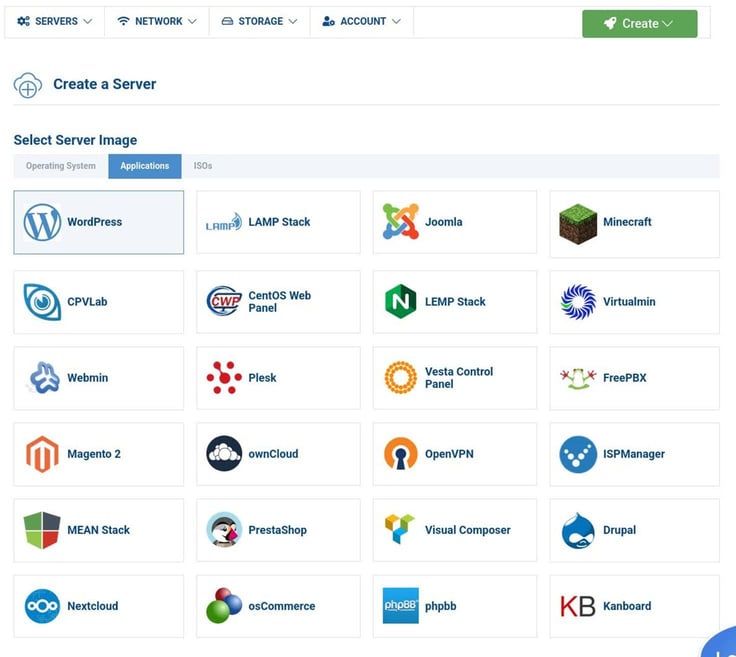Image resolution: width=736 pixels, height=657 pixels.
Task: Choose the Visual Composer cubes icon
Action: tap(400, 529)
